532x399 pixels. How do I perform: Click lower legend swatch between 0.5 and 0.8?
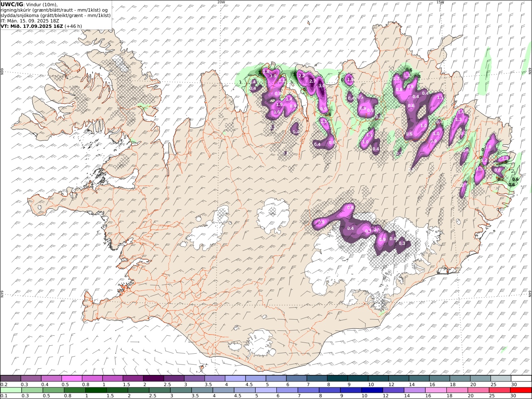(x=53, y=390)
